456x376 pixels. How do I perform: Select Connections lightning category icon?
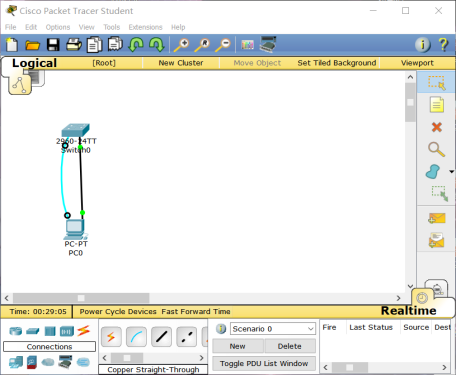84,331
